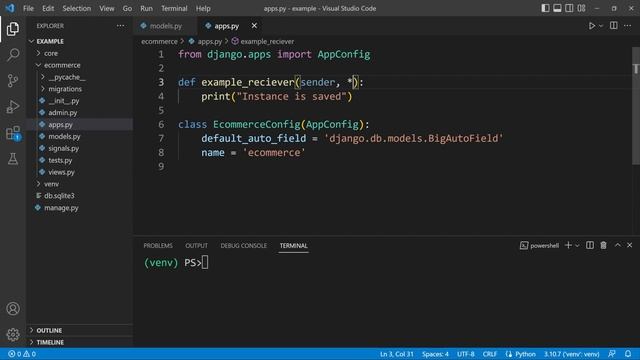Viewport: 640px width, 360px height.
Task: Open the Explorer view in activity bar
Action: click(x=13, y=29)
